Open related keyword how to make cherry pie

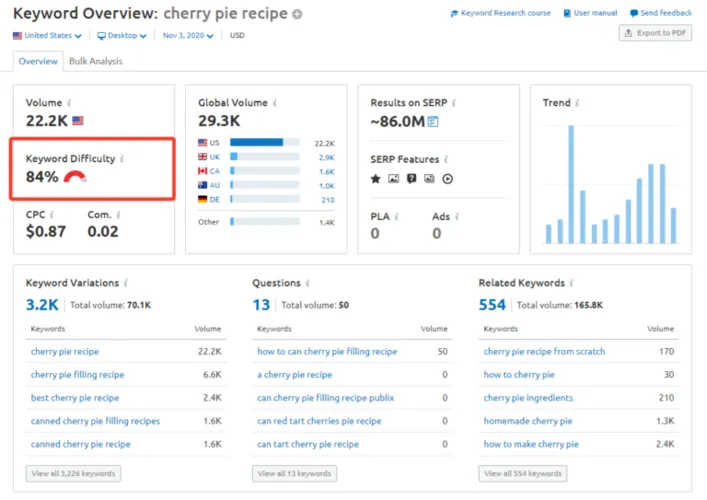(531, 444)
